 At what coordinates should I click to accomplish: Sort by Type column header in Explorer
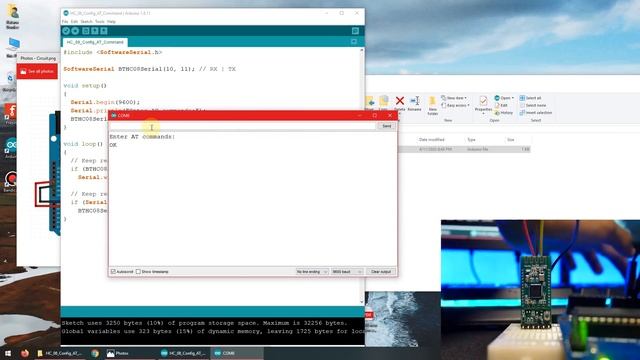pos(471,140)
